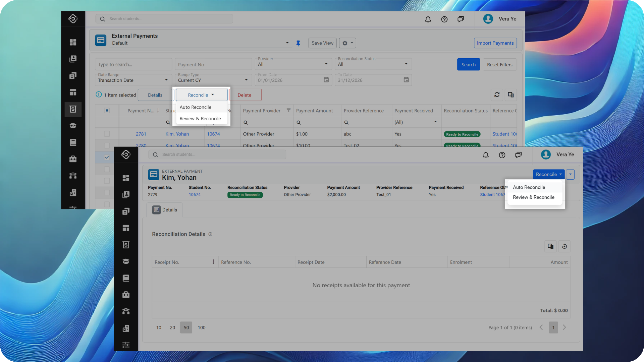Choose Review & Reconcile in detail window menu

click(x=533, y=197)
